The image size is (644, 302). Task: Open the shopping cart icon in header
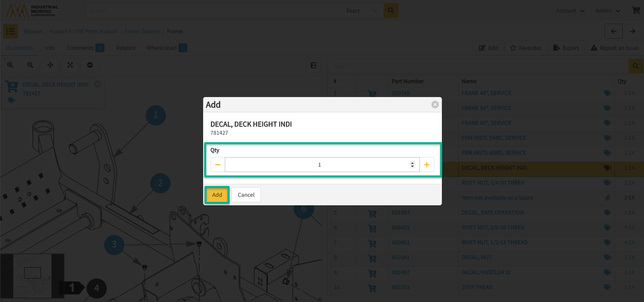(x=636, y=11)
